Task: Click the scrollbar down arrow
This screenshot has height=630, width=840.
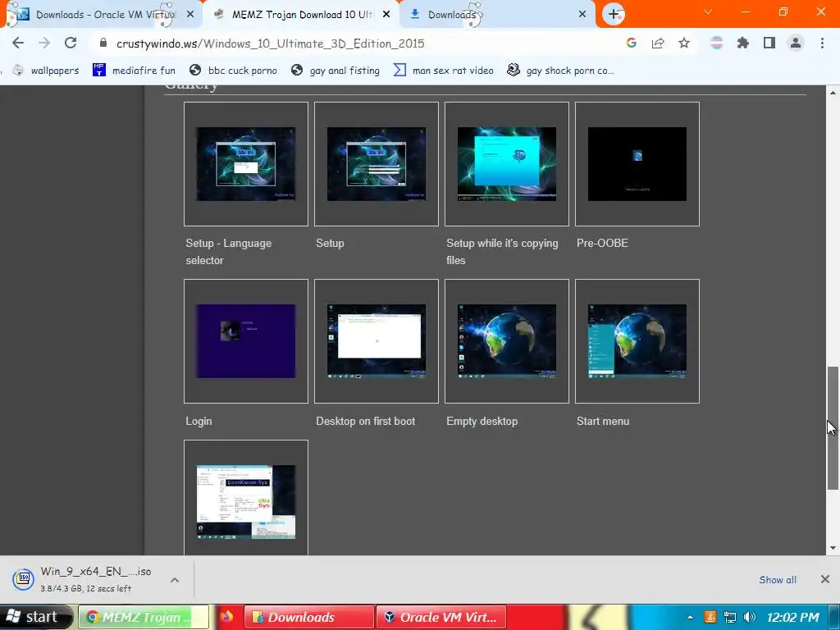Action: pos(833,547)
